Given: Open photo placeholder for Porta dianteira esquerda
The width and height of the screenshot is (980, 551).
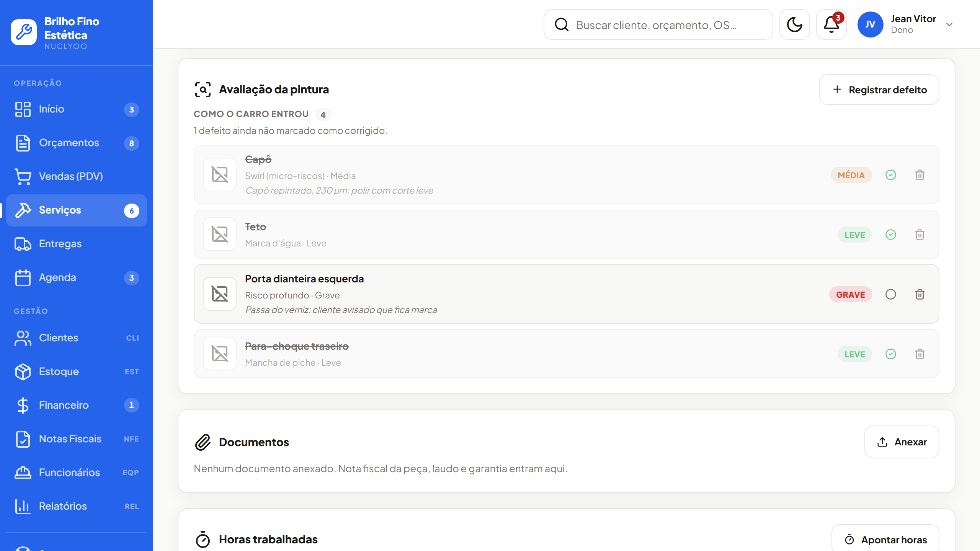Looking at the screenshot, I should (x=220, y=294).
